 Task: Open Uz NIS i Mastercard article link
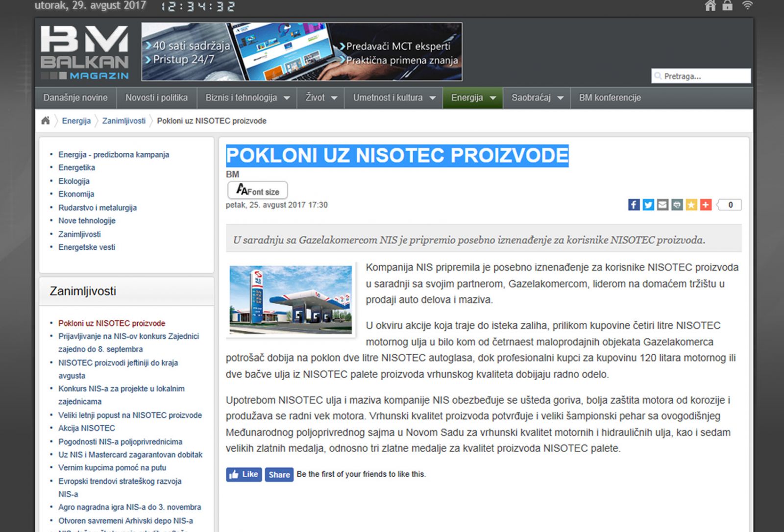click(x=130, y=455)
